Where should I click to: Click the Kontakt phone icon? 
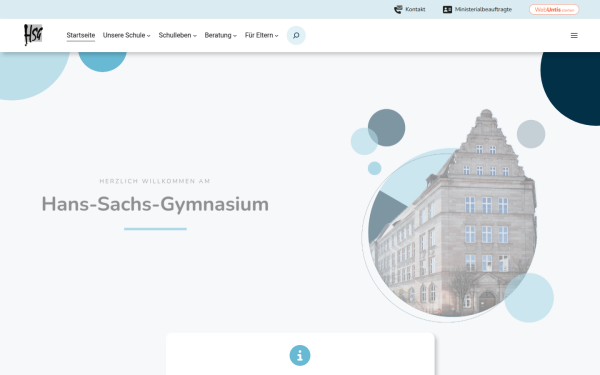[x=398, y=9]
